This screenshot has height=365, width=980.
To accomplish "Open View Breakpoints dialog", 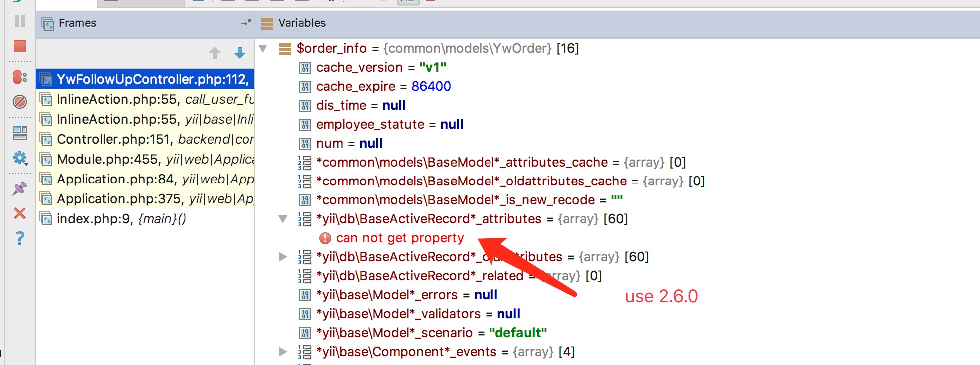I will coord(20,77).
